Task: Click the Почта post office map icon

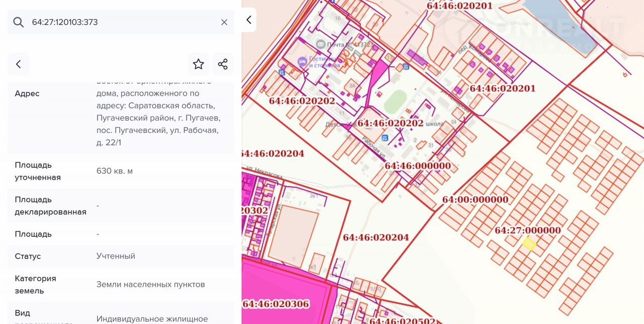Action: pyautogui.click(x=321, y=44)
